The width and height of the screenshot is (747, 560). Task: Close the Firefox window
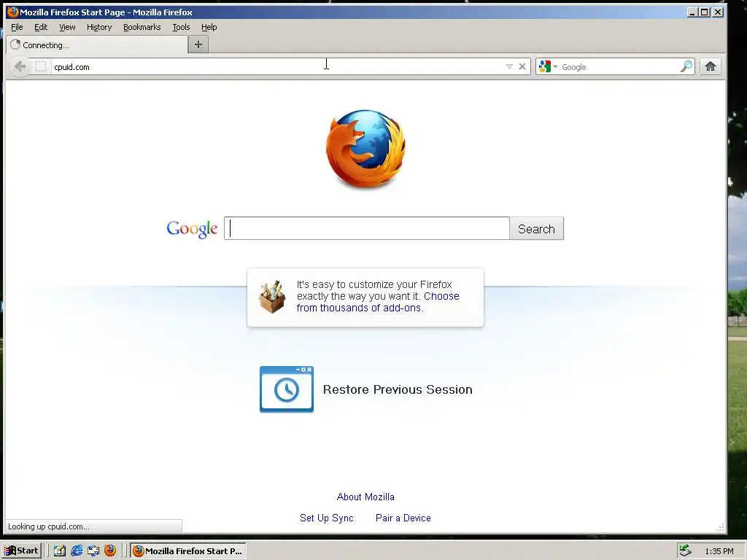[x=718, y=12]
